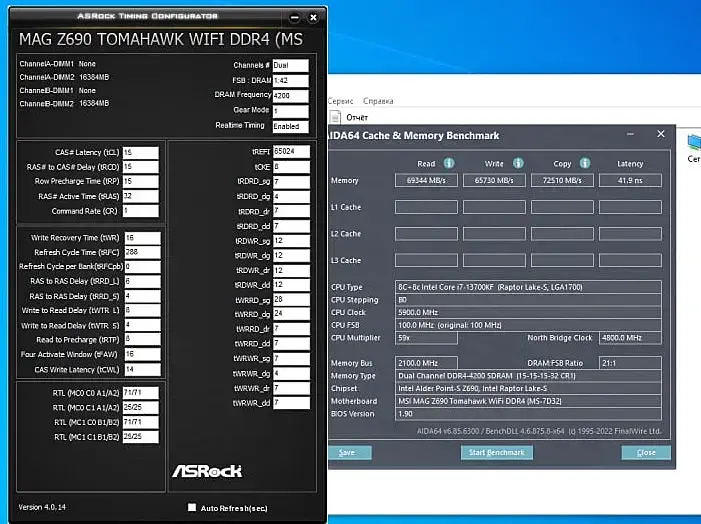Click the Copy info icon in AIDA64
Image resolution: width=701 pixels, height=524 pixels.
tap(585, 163)
